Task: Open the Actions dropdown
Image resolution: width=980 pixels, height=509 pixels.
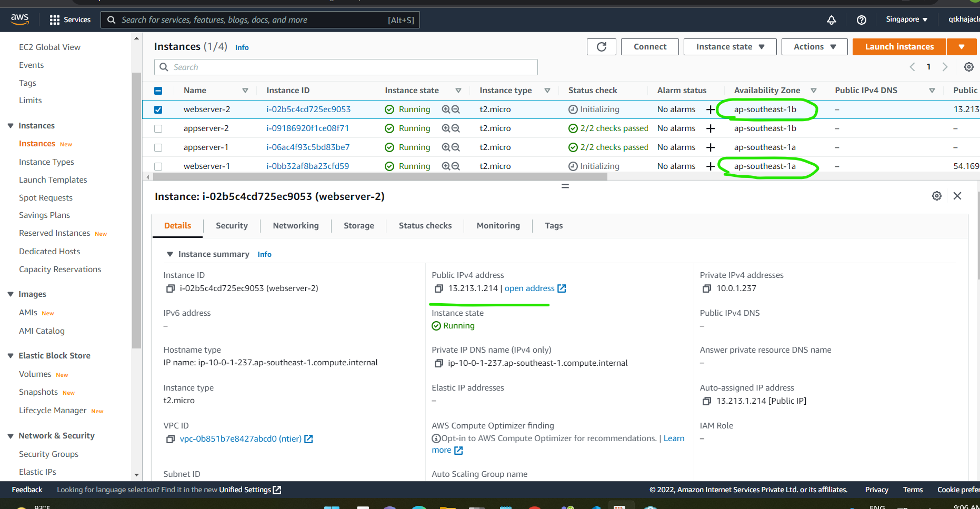Action: (815, 47)
